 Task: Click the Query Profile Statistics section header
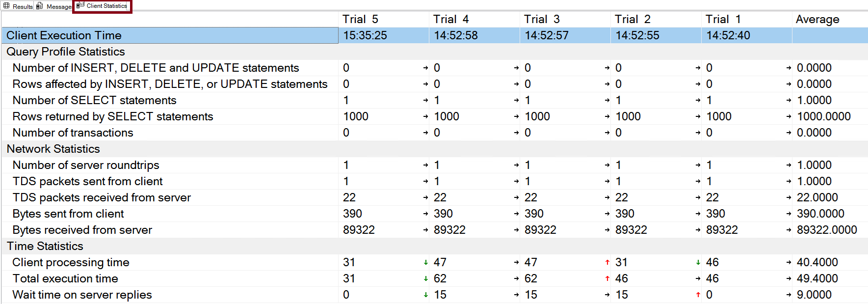coord(66,52)
